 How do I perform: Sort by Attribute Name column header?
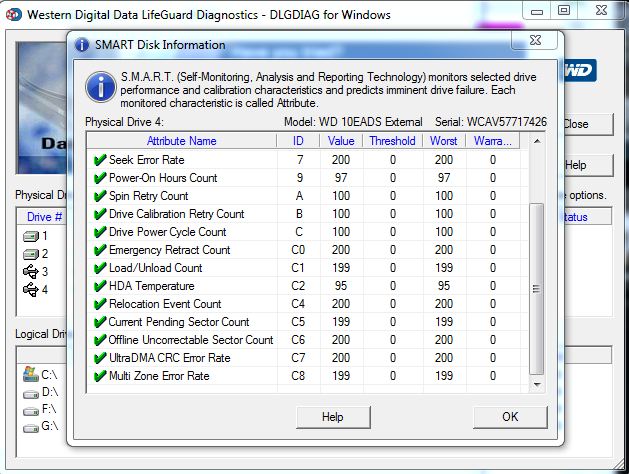tap(182, 141)
